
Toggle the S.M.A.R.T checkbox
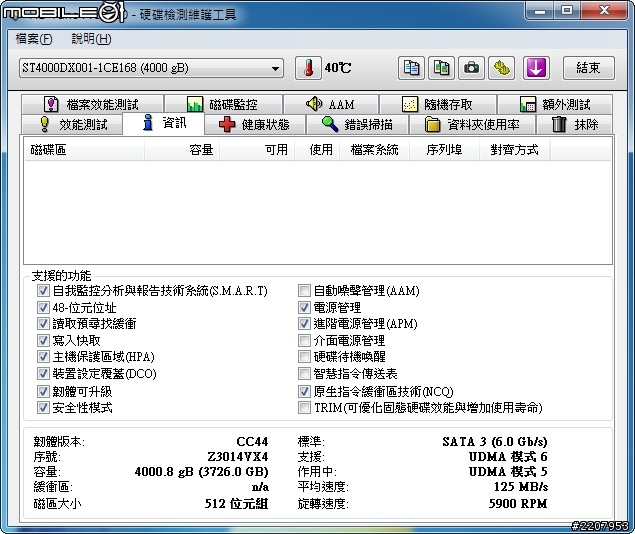point(43,290)
